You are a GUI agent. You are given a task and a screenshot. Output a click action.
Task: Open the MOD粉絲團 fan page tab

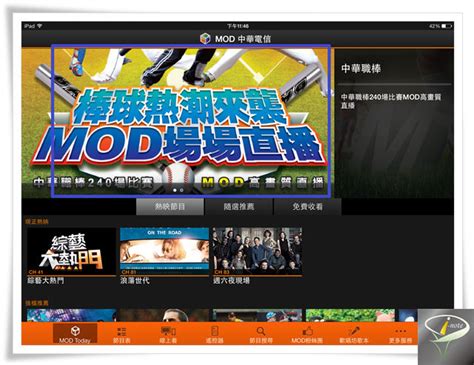[307, 335]
